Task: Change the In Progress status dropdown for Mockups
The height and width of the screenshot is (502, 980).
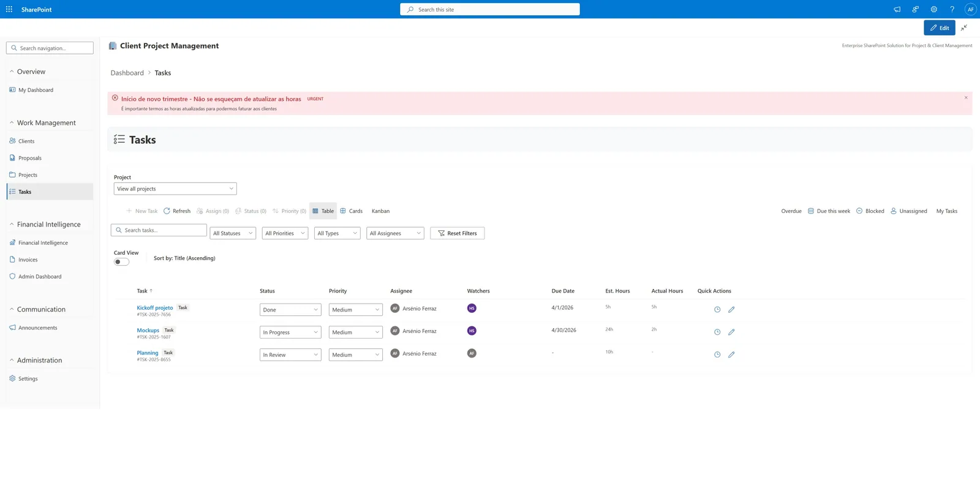Action: click(290, 332)
